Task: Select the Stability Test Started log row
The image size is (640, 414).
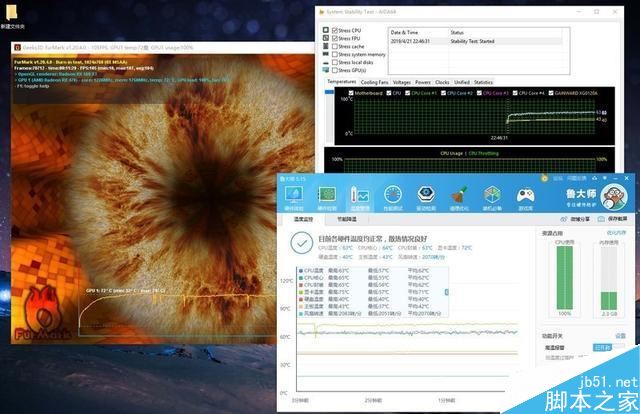Action: coord(476,41)
